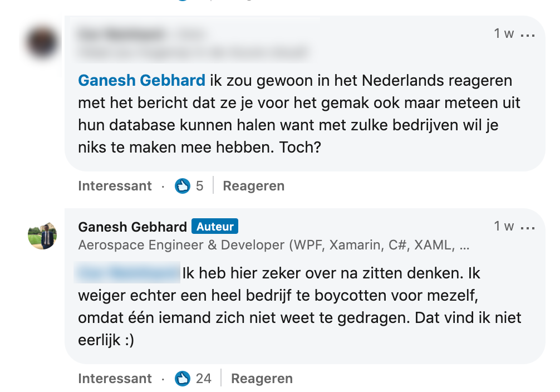This screenshot has width=560, height=392.
Task: Click the blue Auteur badge
Action: click(x=215, y=227)
